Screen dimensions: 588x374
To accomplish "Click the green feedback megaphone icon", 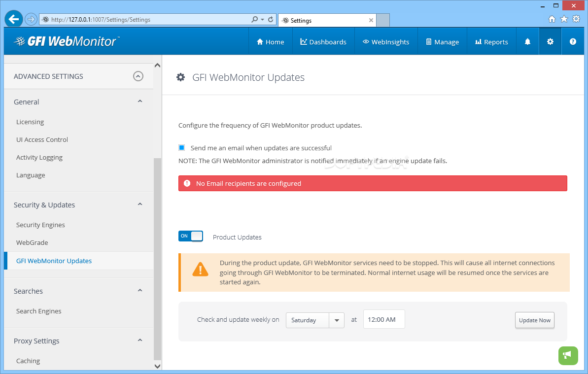I will [568, 355].
